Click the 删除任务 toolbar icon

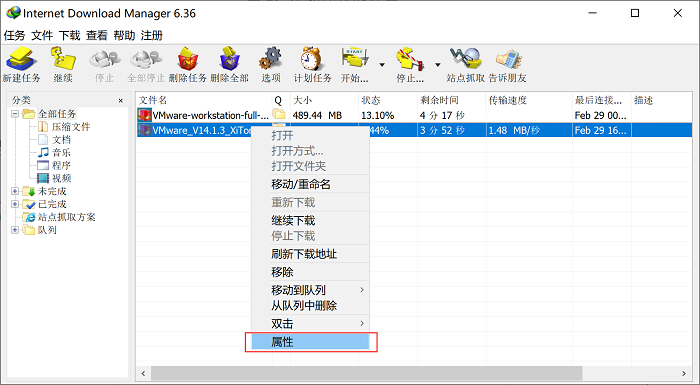point(188,64)
